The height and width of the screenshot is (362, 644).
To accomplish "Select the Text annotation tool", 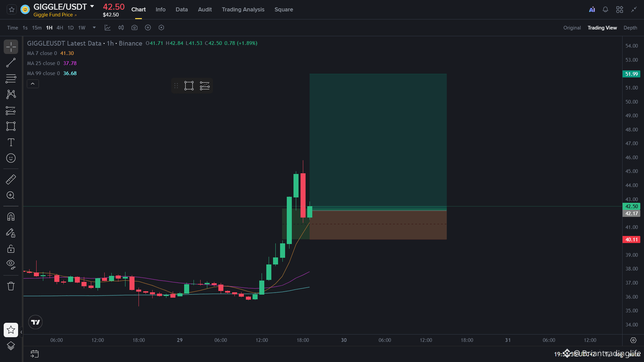I will click(11, 142).
